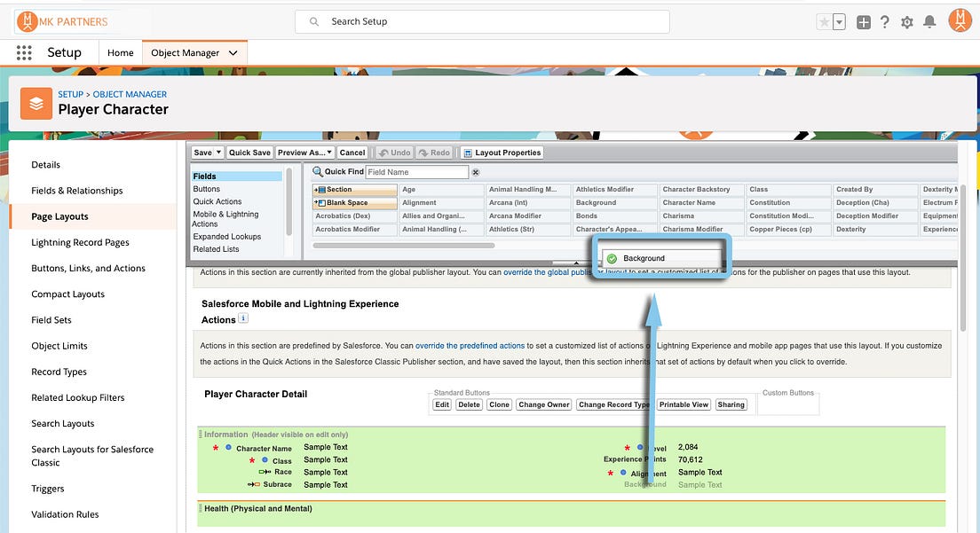Click in the Search Setup field

click(x=482, y=21)
